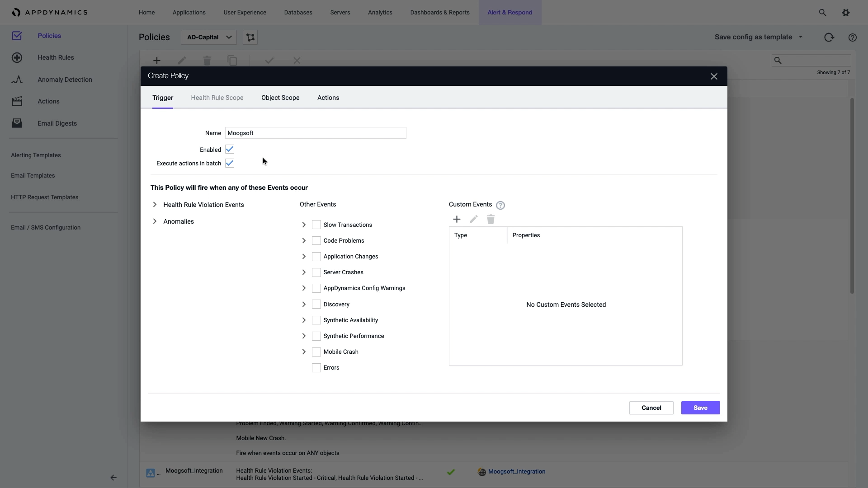Click the policies search box
Viewport: 868px width, 488px height.
pyautogui.click(x=811, y=61)
